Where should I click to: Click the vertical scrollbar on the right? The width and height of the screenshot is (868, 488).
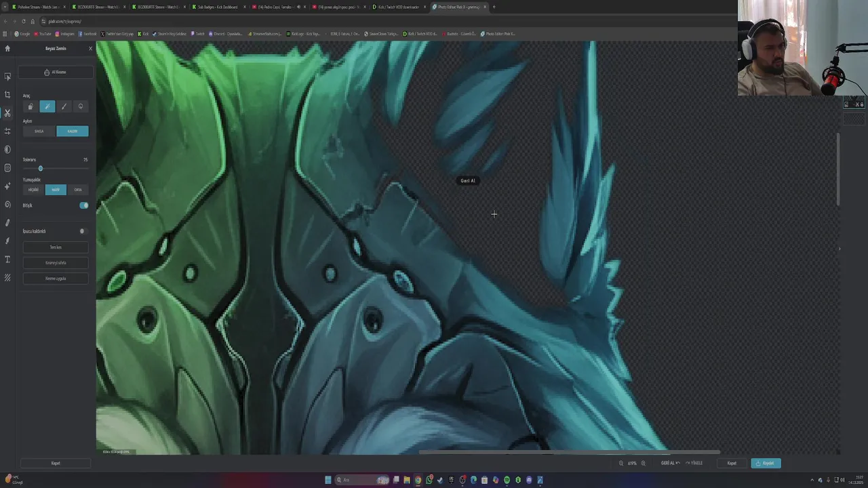pos(838,169)
